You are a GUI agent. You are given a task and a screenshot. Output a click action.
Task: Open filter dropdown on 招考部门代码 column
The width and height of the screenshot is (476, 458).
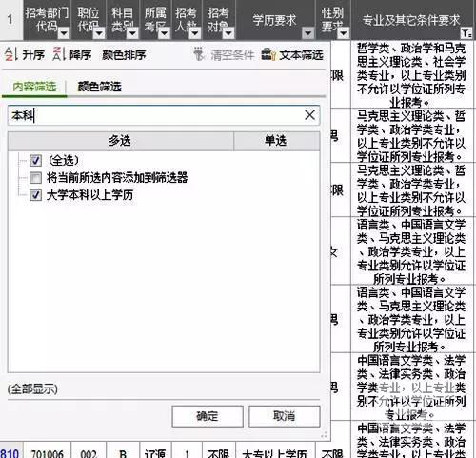64,33
